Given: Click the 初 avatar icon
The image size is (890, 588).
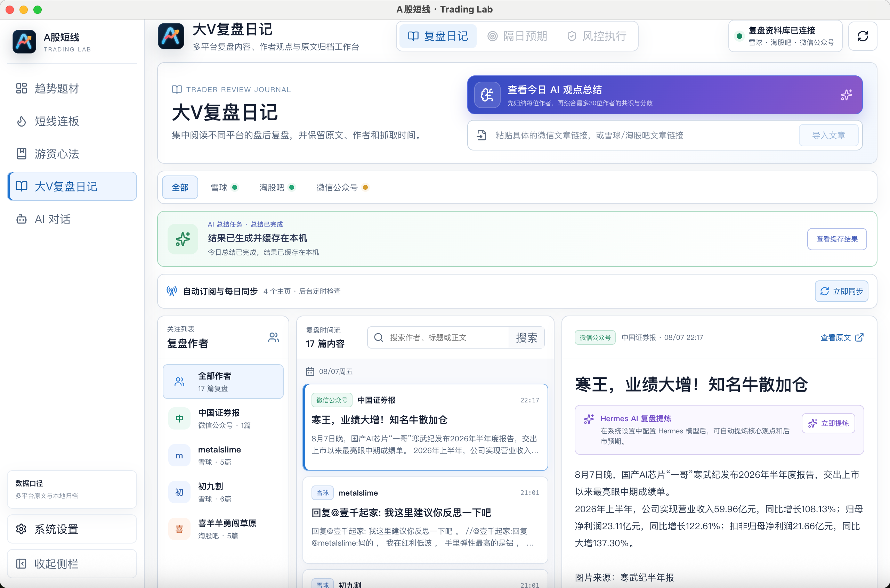Looking at the screenshot, I should click(x=179, y=492).
